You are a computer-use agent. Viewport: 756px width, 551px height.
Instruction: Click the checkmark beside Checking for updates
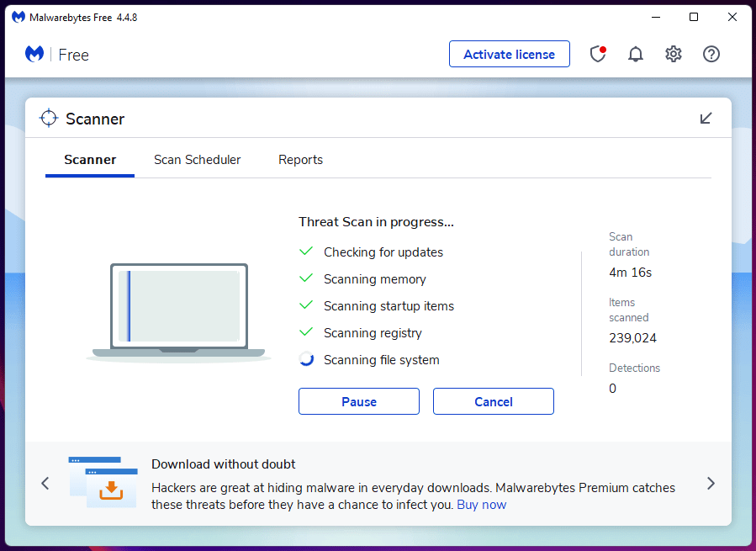click(x=306, y=252)
